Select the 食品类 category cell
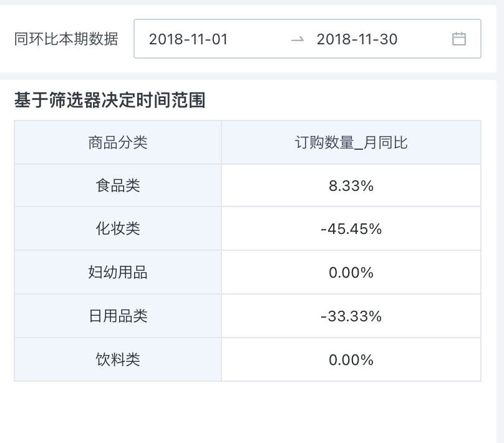Image resolution: width=504 pixels, height=443 pixels. point(118,185)
